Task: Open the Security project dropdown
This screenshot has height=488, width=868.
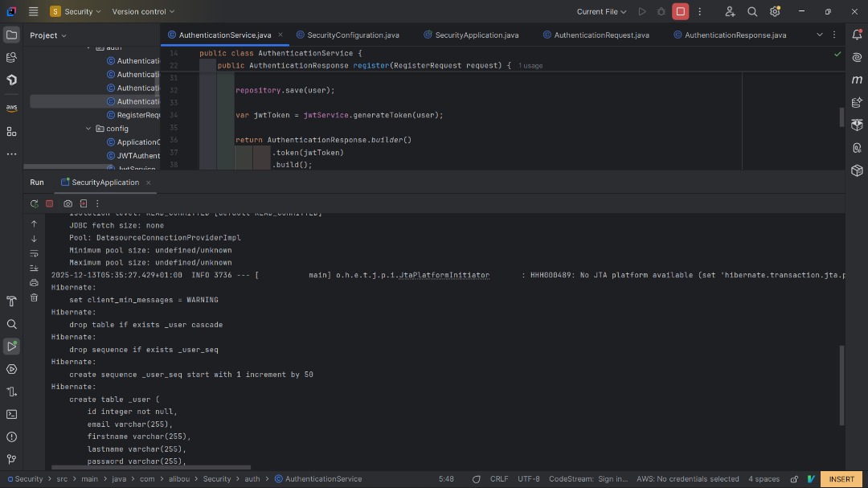Action: coord(76,11)
